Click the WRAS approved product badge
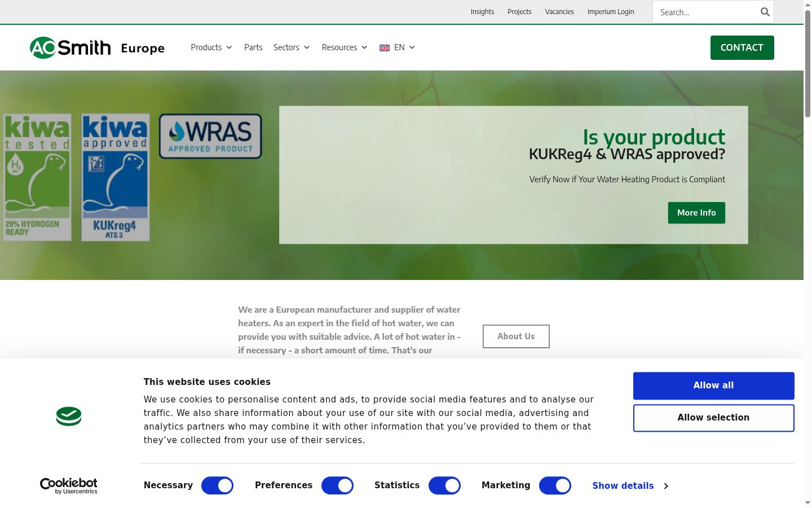The height and width of the screenshot is (508, 812). coord(210,136)
